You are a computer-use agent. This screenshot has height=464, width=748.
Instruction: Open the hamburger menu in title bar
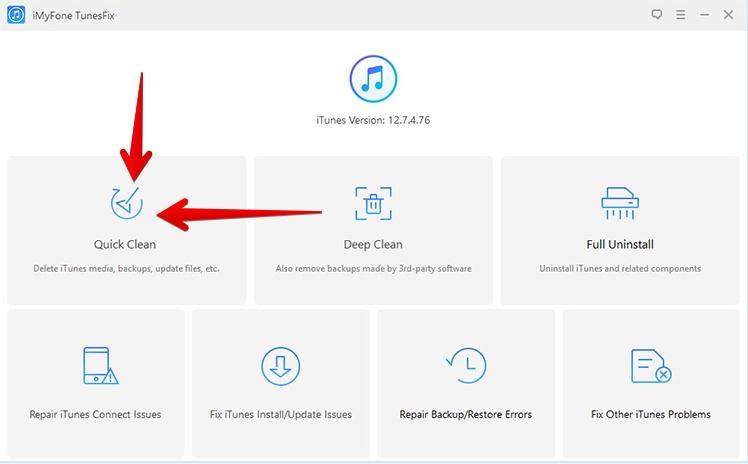(681, 15)
